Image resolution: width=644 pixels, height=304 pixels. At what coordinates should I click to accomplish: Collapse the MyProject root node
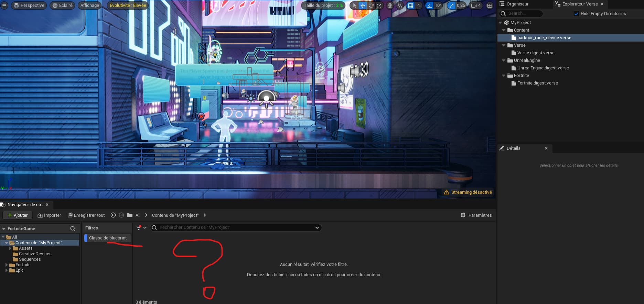click(500, 23)
